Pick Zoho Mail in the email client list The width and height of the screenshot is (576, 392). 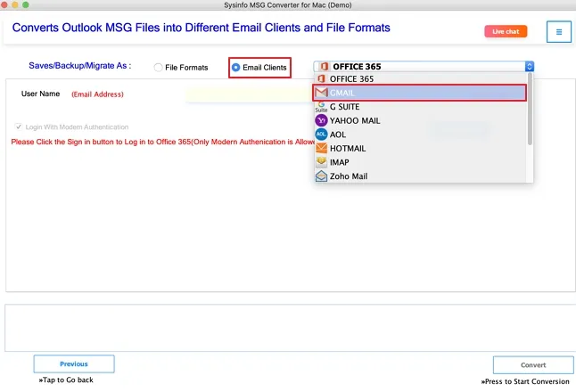[421, 176]
